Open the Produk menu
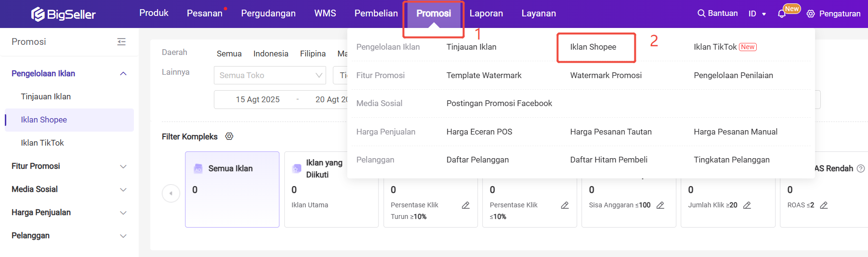This screenshot has height=257, width=868. coord(154,13)
